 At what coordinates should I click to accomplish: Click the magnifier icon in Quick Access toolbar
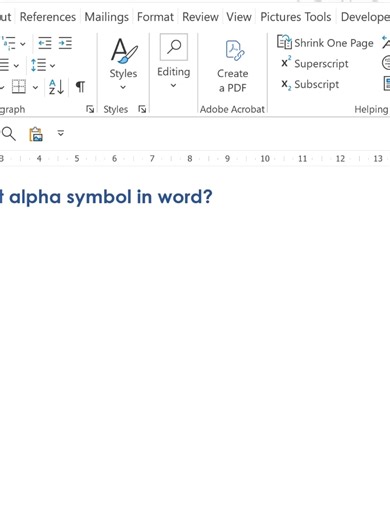(8, 134)
